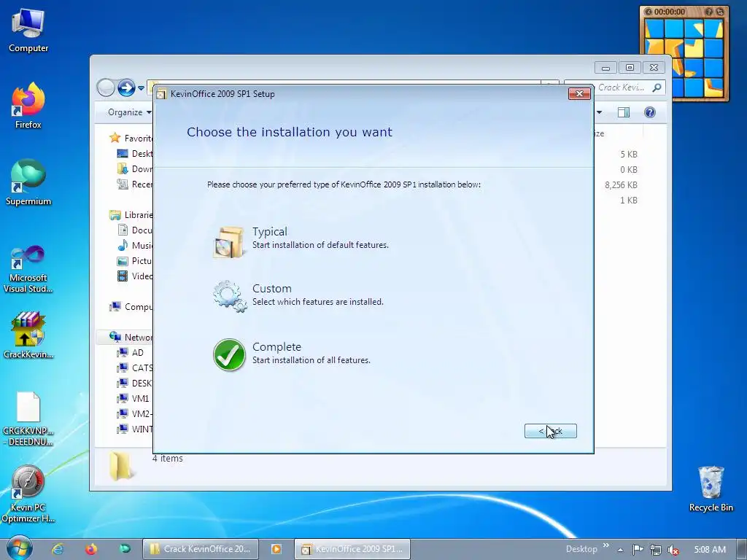Open the Supermium desktop shortcut

click(x=28, y=182)
